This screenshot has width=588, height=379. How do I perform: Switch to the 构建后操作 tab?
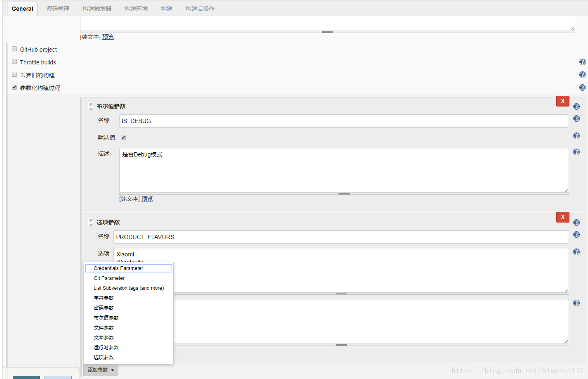click(200, 9)
